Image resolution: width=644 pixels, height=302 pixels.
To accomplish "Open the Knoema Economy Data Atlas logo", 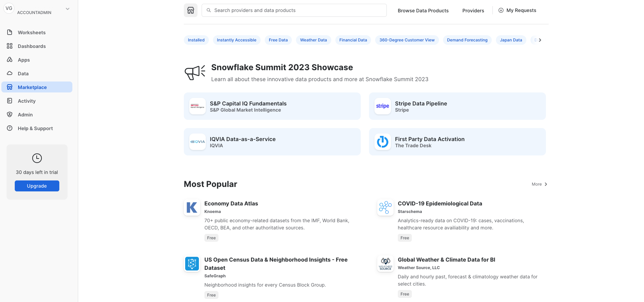I will pos(192,207).
